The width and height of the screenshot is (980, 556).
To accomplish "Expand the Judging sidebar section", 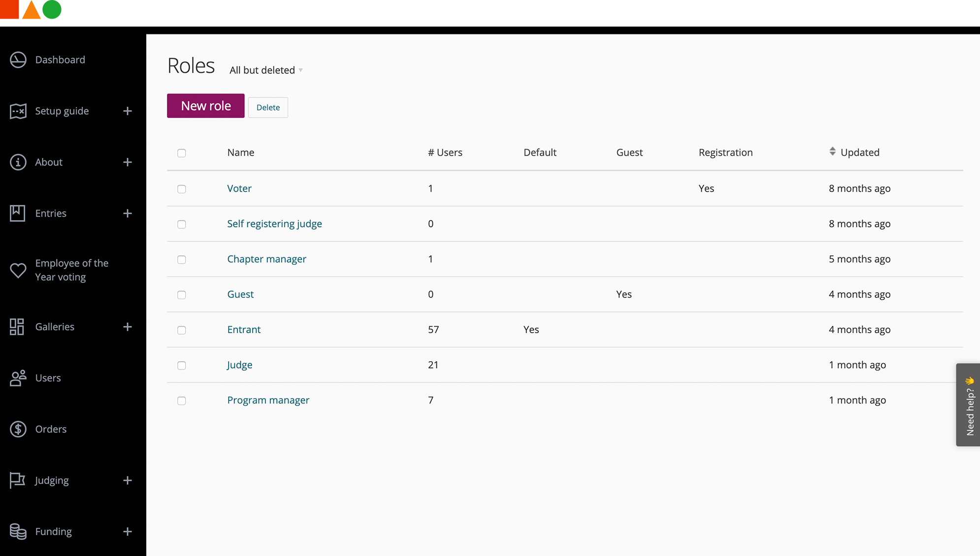I will 128,480.
